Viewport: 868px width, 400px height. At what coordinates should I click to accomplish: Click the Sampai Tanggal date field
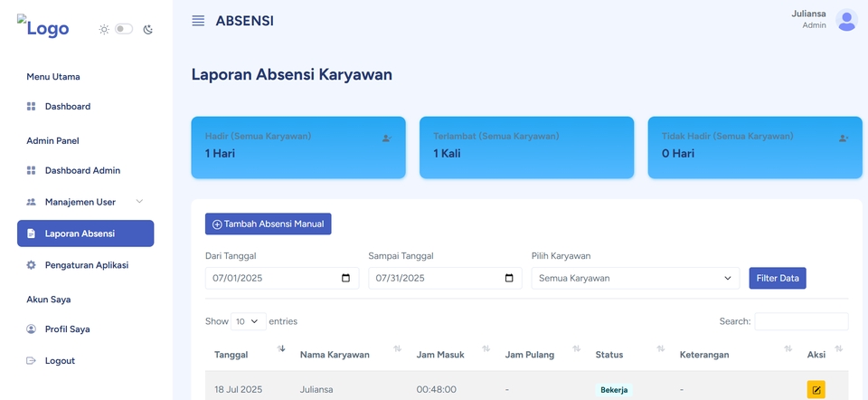[445, 278]
